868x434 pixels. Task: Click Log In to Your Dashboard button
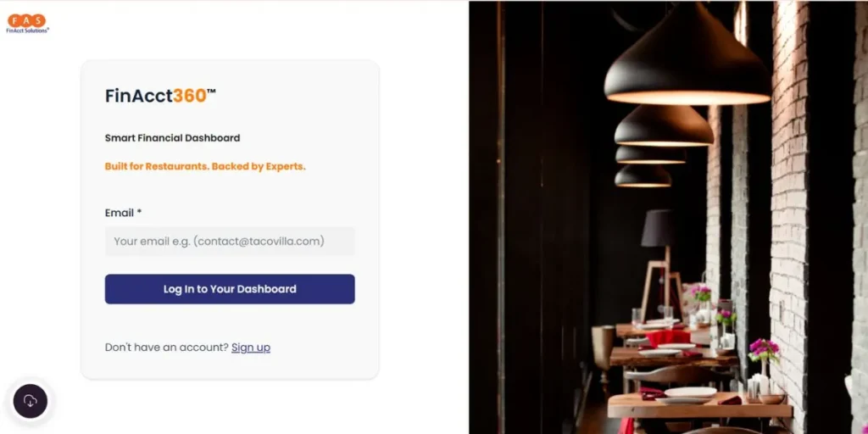[230, 289]
